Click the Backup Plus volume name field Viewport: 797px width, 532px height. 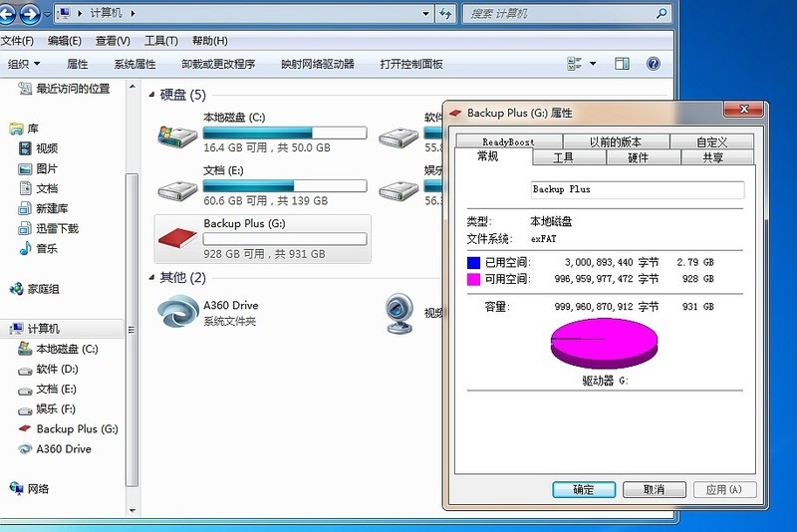(638, 189)
